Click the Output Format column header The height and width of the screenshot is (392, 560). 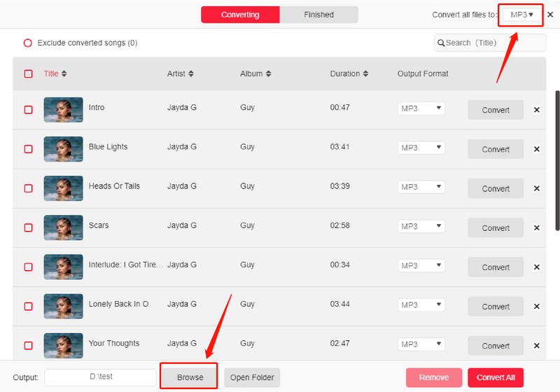(x=423, y=73)
